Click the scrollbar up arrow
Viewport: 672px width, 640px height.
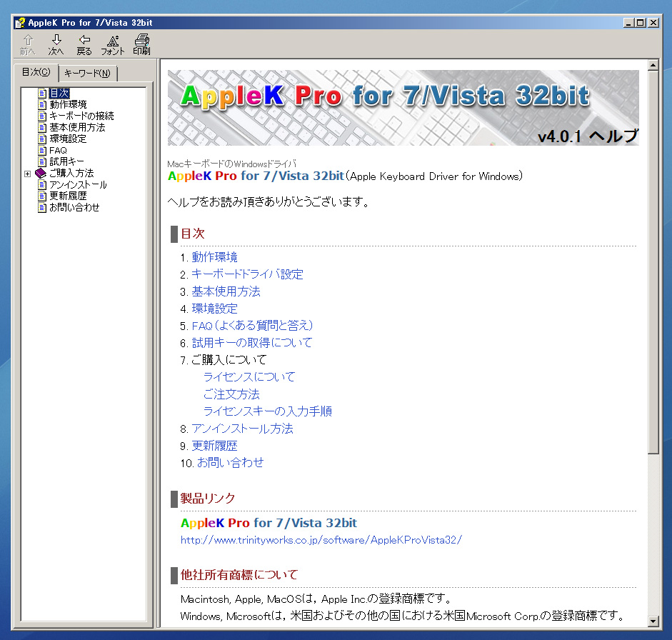coord(653,66)
